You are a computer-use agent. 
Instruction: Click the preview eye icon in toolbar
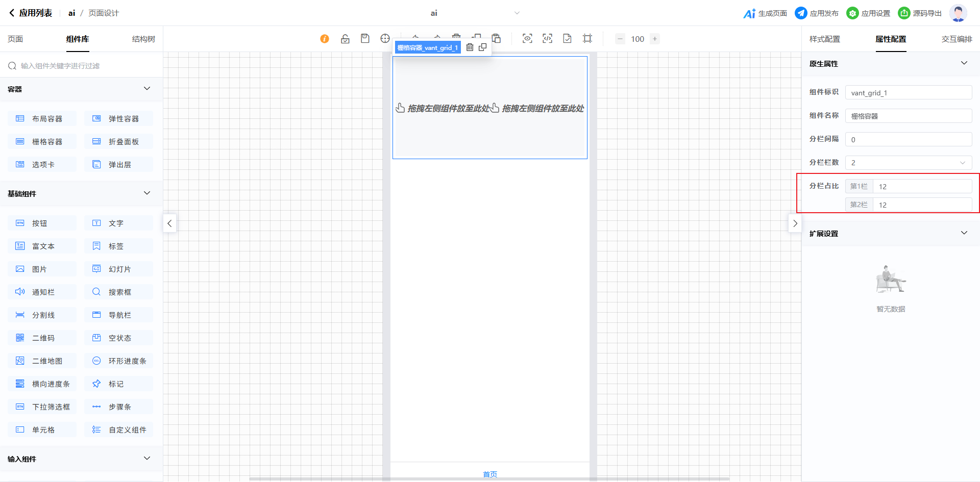(x=527, y=39)
